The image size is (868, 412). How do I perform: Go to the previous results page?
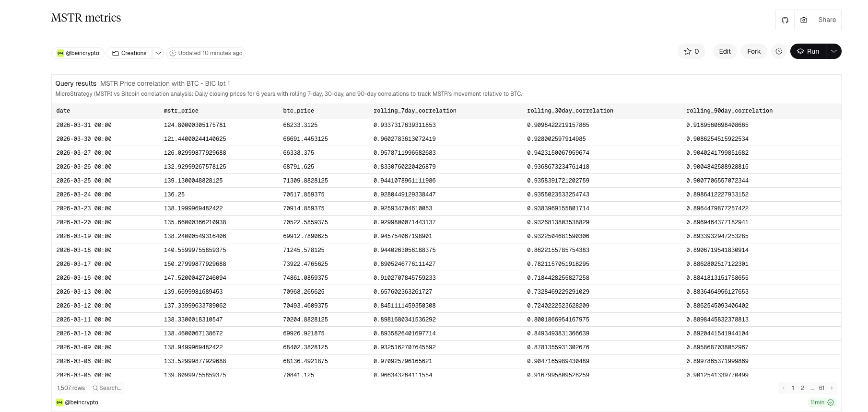pyautogui.click(x=783, y=388)
